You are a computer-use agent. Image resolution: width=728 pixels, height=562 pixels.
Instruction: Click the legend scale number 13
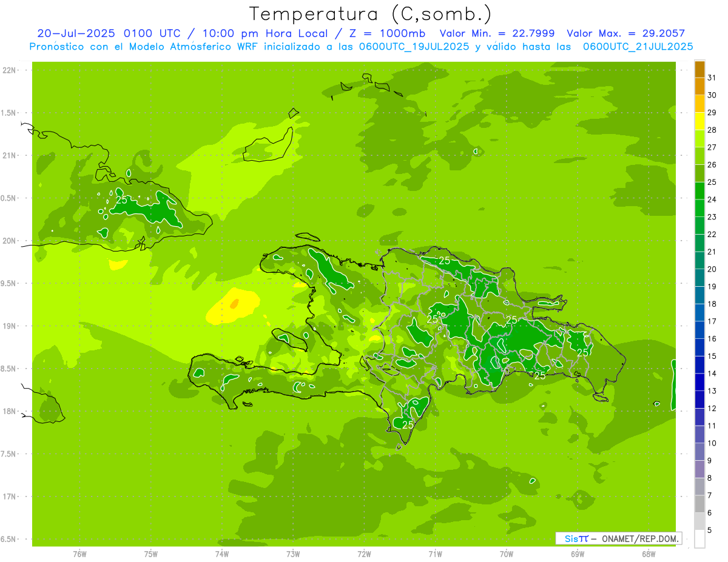pos(712,390)
